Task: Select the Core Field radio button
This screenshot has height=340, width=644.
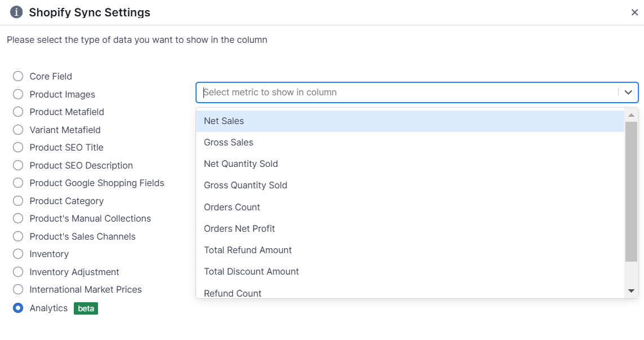Action: tap(17, 76)
